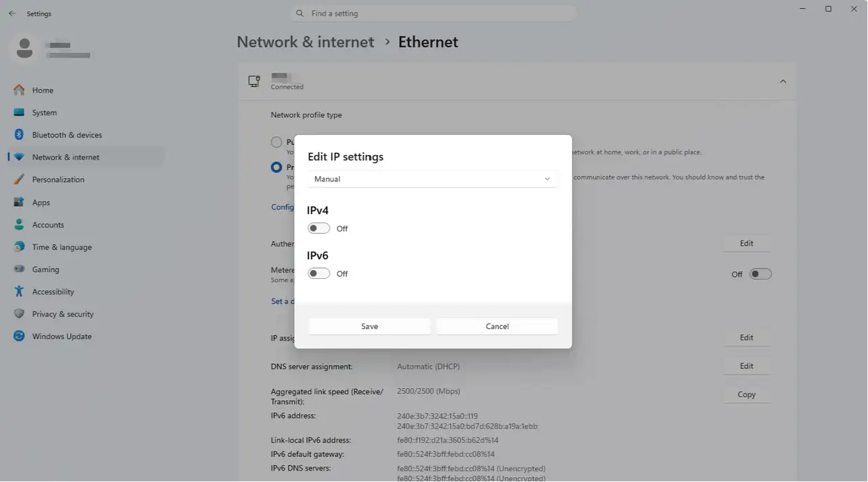Open the Home icon in sidebar
Viewport: 868px width, 482px height.
tap(19, 90)
